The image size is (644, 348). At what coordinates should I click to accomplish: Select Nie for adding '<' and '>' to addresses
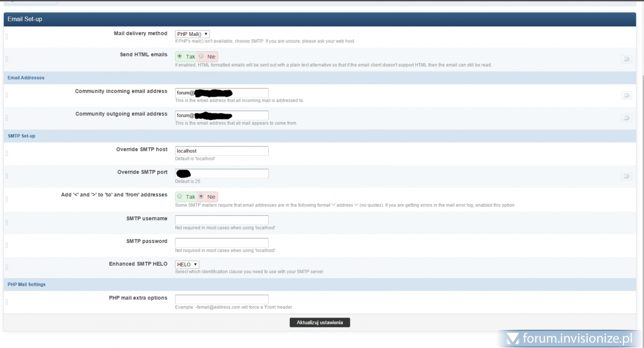pos(201,197)
